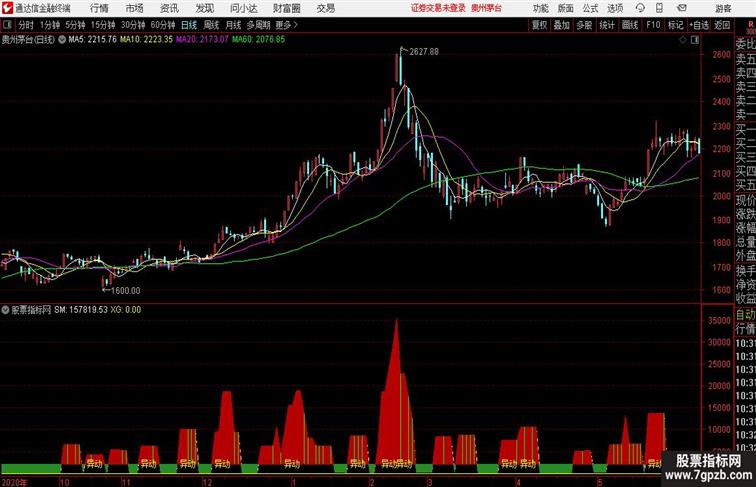Open the 资讯 menu
The image size is (756, 487).
pyautogui.click(x=169, y=8)
